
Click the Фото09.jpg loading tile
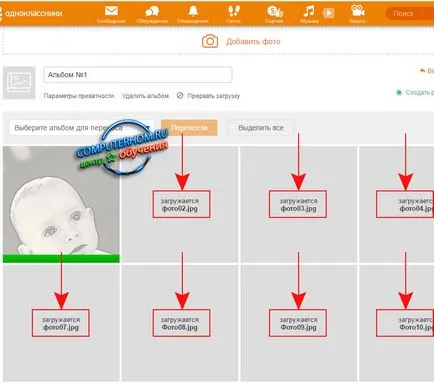pyautogui.click(x=299, y=323)
